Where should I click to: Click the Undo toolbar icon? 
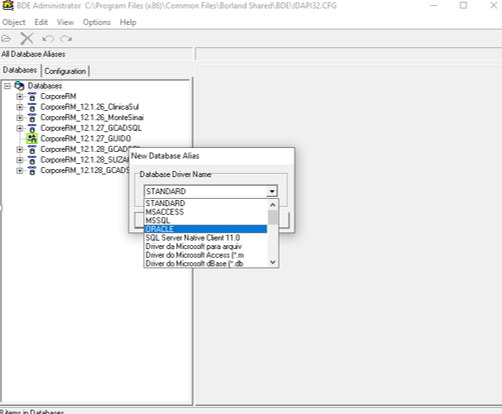point(48,39)
